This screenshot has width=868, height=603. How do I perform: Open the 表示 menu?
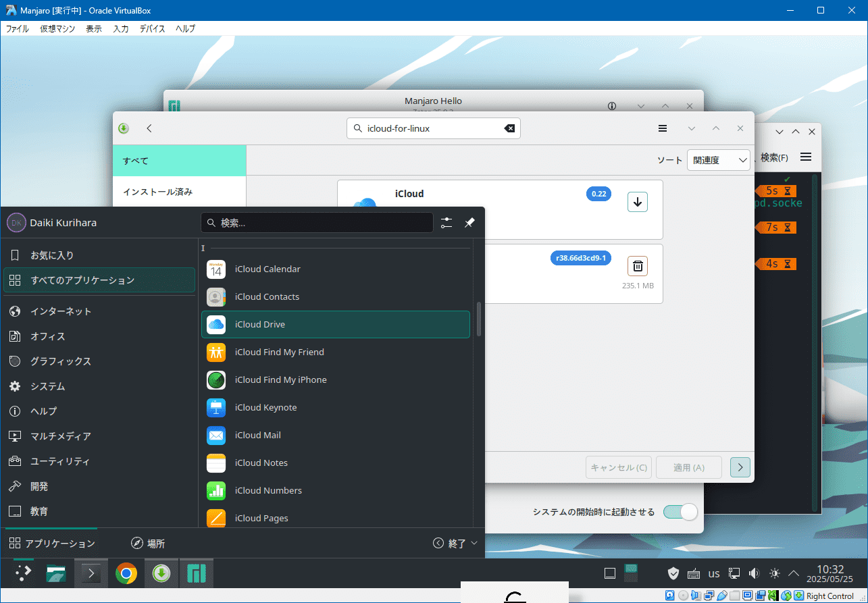(x=94, y=29)
